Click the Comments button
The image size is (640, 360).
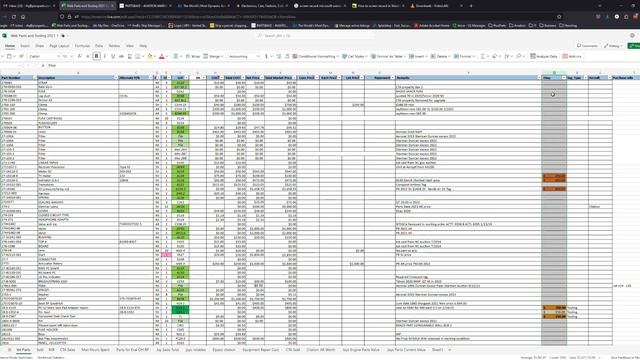(587, 46)
